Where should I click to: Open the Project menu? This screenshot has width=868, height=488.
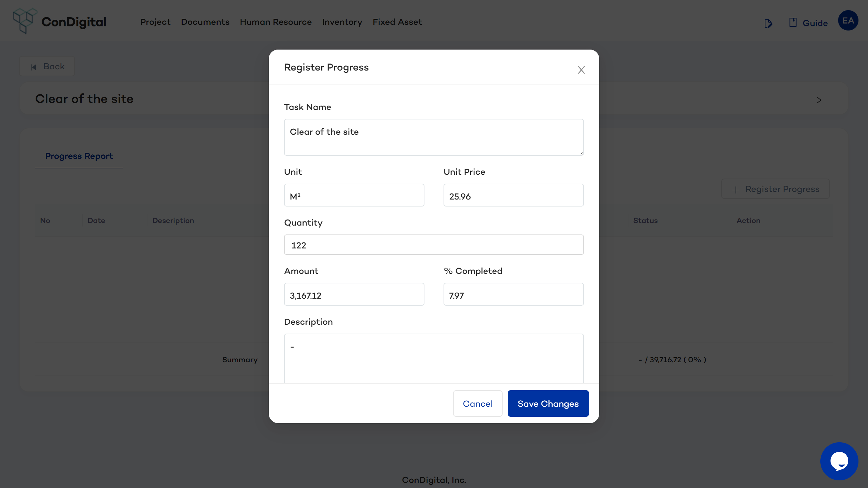[155, 22]
